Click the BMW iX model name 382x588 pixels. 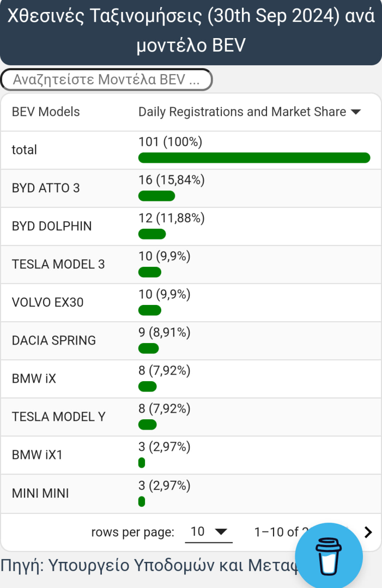(34, 379)
